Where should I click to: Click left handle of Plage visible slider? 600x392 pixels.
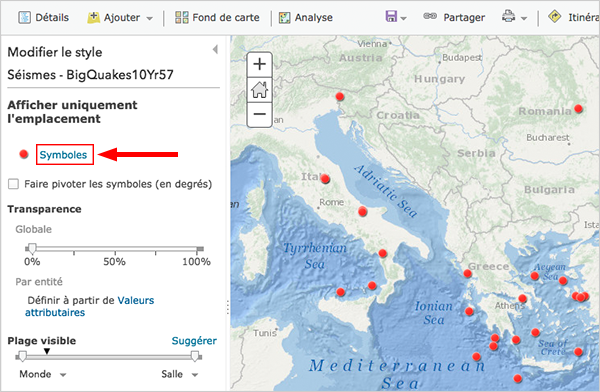(x=22, y=356)
